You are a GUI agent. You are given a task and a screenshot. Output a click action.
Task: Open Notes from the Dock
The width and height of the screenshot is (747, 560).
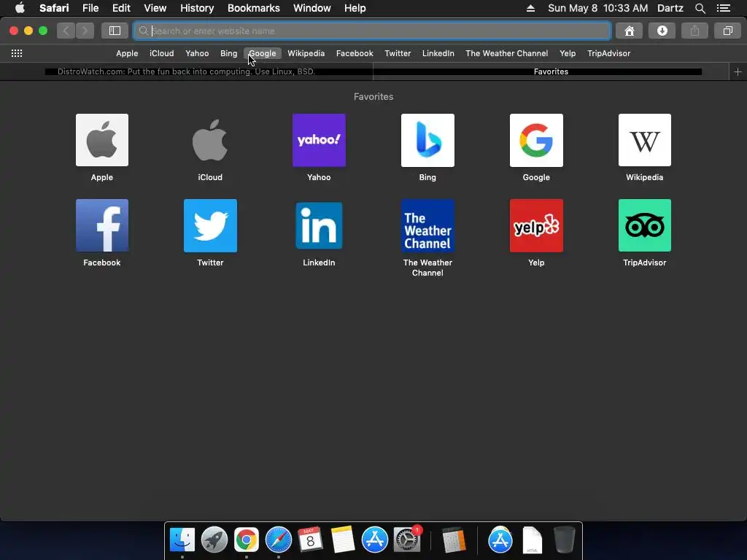click(343, 540)
